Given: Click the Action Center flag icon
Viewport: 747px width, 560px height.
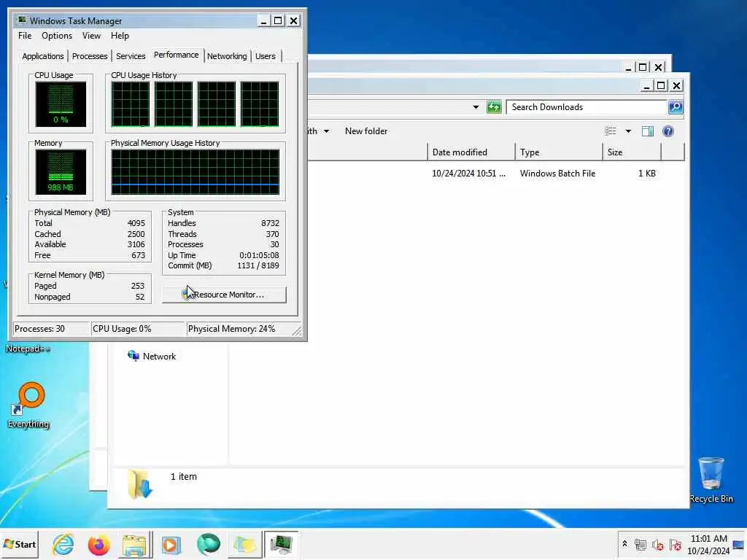Looking at the screenshot, I should (x=675, y=544).
